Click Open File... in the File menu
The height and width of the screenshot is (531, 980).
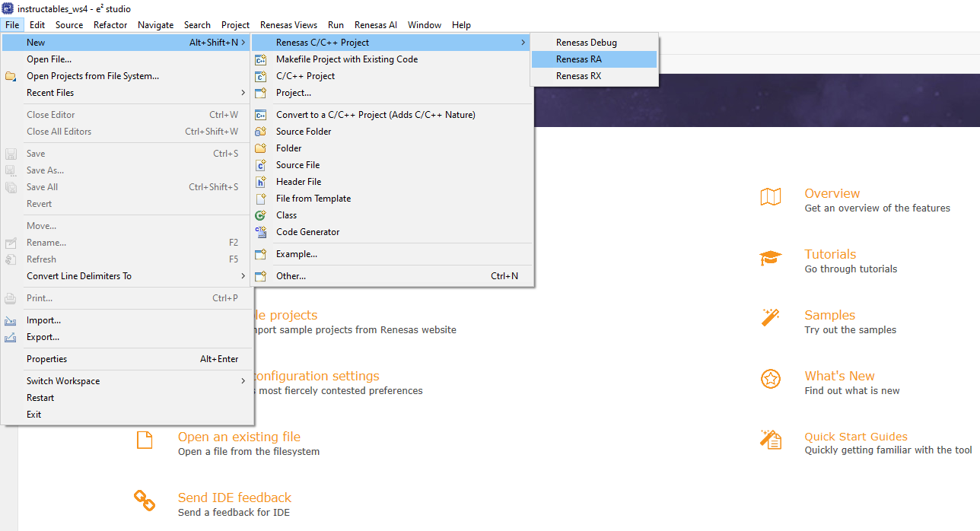click(x=126, y=59)
